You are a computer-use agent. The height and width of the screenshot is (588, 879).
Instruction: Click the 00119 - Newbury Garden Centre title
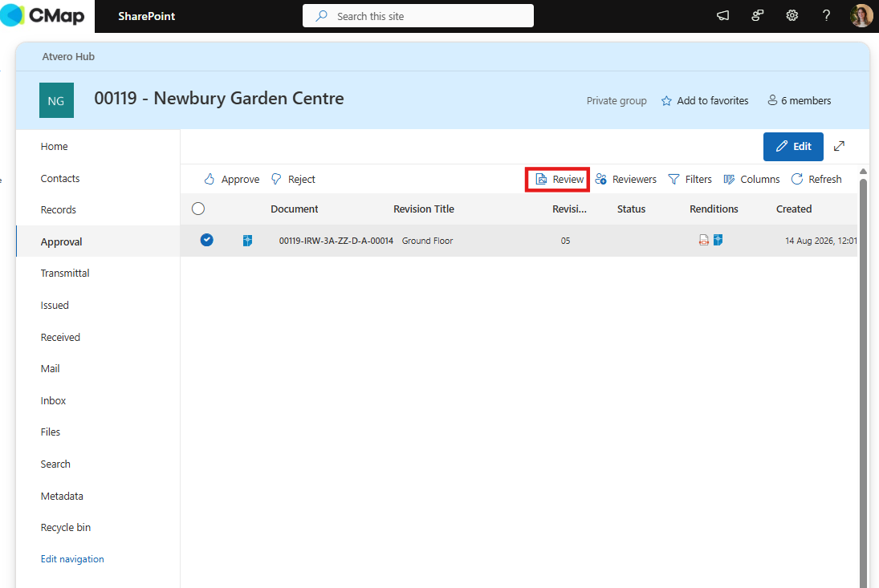pos(219,99)
